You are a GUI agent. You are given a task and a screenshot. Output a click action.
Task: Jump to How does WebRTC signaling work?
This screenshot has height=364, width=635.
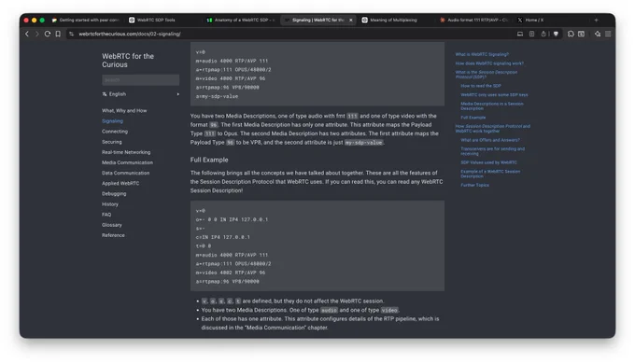pyautogui.click(x=489, y=63)
